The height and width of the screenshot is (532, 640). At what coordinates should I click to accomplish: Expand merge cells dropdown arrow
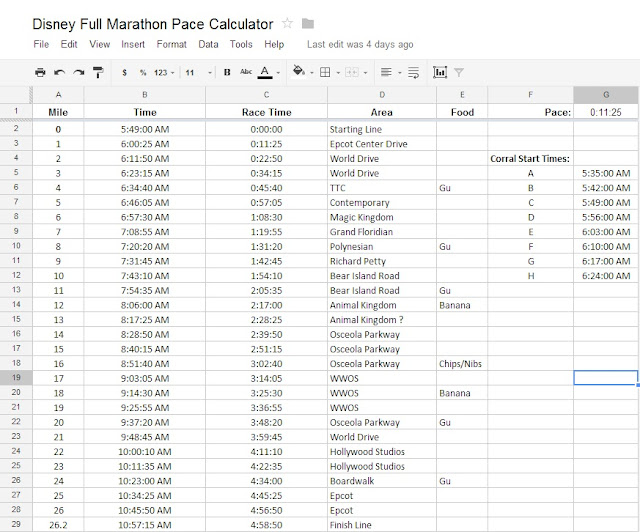(365, 73)
